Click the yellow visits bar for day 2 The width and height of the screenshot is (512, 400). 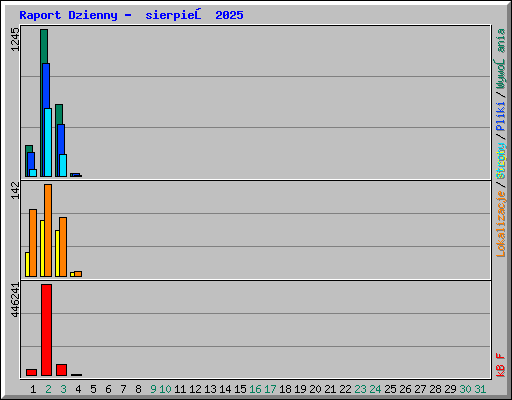pyautogui.click(x=42, y=248)
